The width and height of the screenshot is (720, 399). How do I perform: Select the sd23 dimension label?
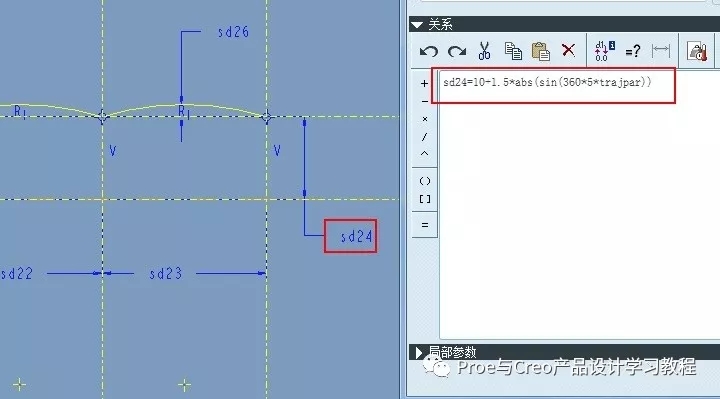pyautogui.click(x=165, y=274)
